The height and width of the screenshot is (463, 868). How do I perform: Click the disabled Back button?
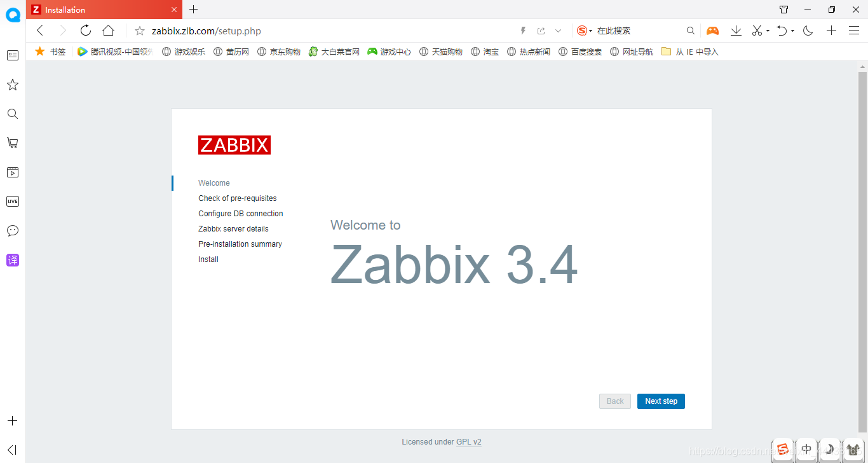coord(615,401)
